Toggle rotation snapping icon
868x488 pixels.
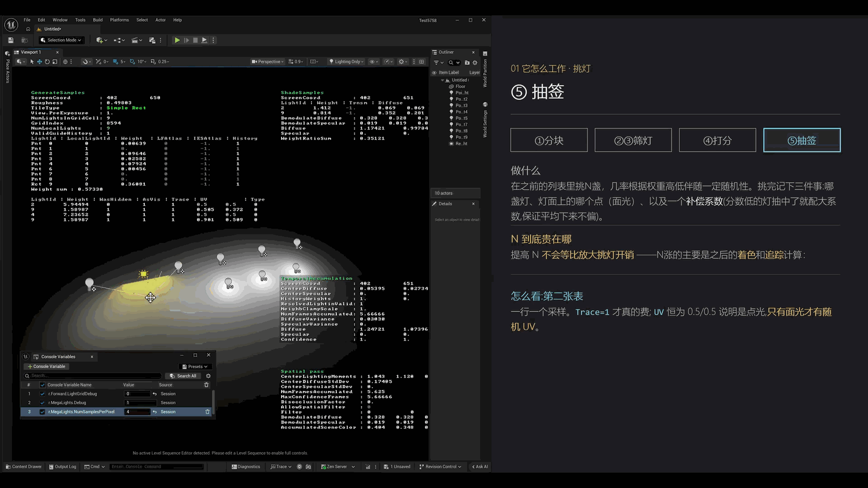(132, 62)
